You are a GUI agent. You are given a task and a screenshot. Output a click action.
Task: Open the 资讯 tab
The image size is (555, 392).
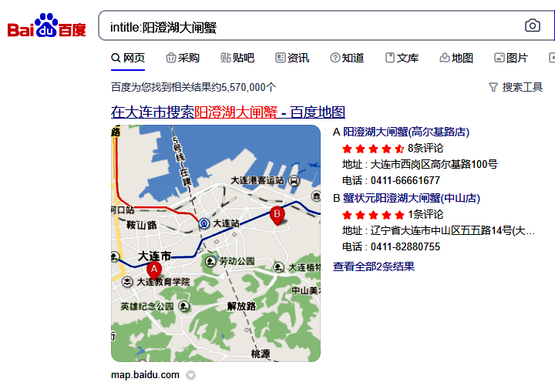click(292, 58)
